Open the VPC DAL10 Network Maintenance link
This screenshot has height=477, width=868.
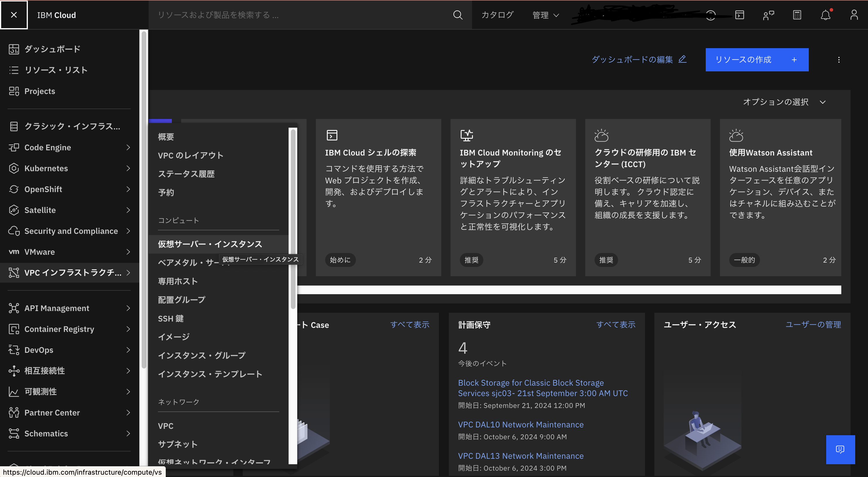[x=520, y=424]
